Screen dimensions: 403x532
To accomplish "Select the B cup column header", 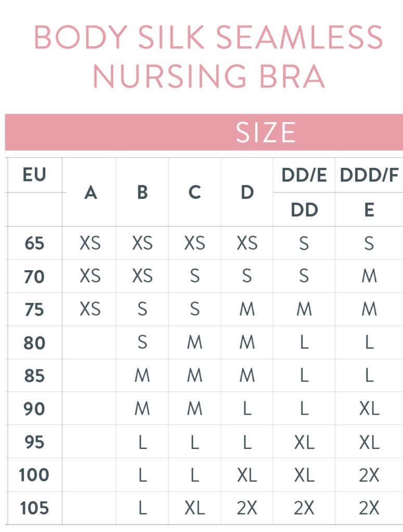I will pyautogui.click(x=142, y=192).
